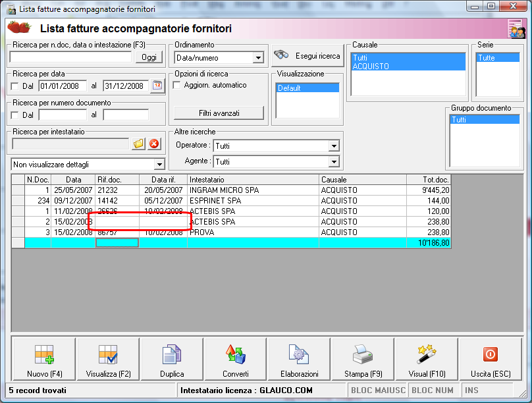Viewport: 532px width, 403px height.
Task: Click the strawberry logo in header
Action: click(19, 27)
